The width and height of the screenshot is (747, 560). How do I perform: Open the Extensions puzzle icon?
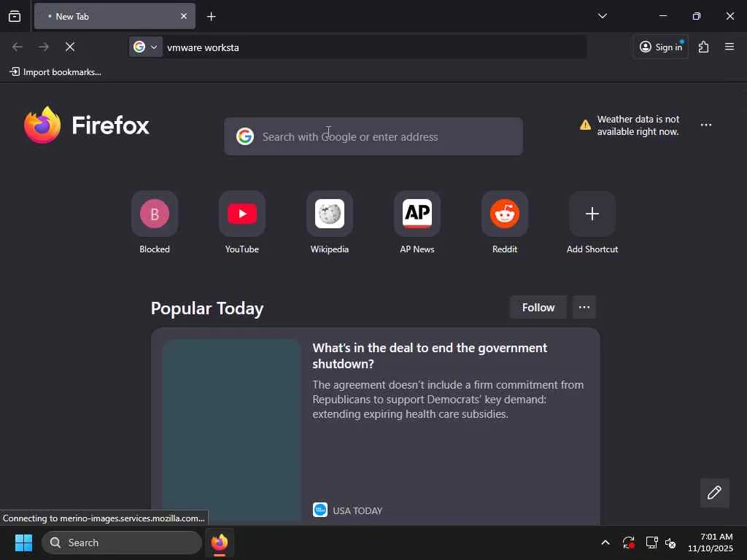[704, 47]
